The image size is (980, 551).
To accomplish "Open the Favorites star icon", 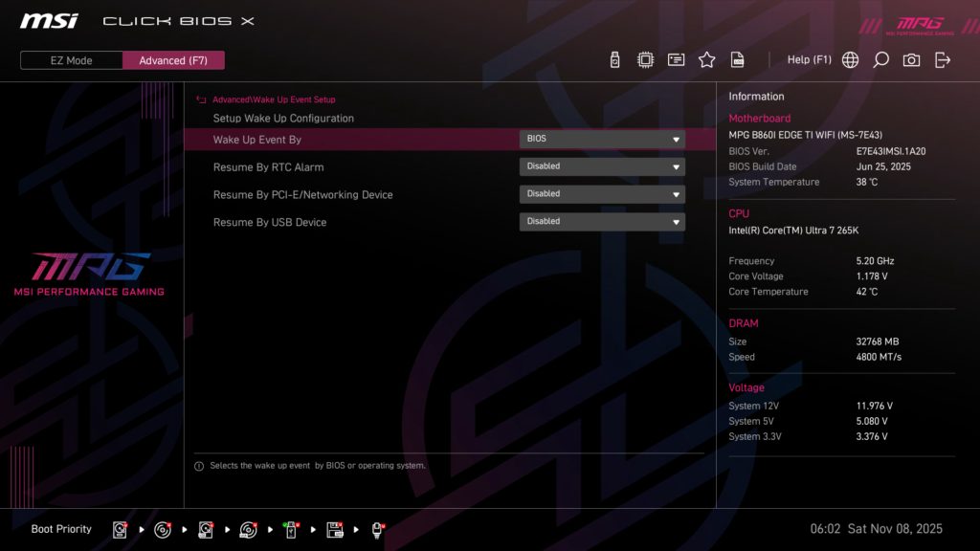I will pos(706,58).
